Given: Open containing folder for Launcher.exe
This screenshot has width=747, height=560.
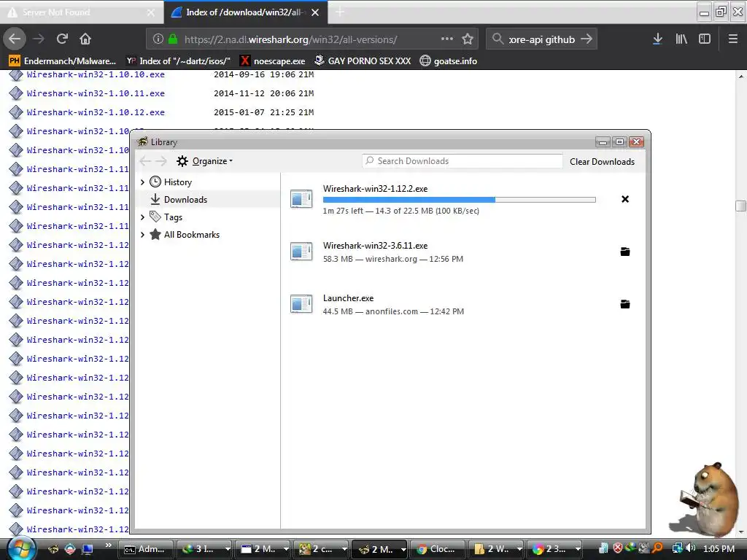Looking at the screenshot, I should pos(625,304).
